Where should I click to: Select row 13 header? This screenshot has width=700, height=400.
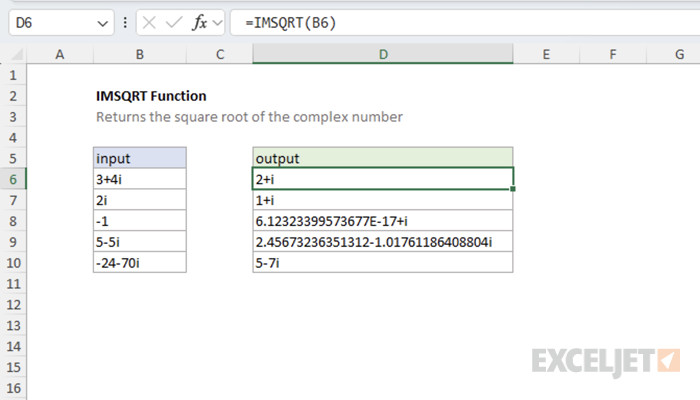click(x=13, y=325)
